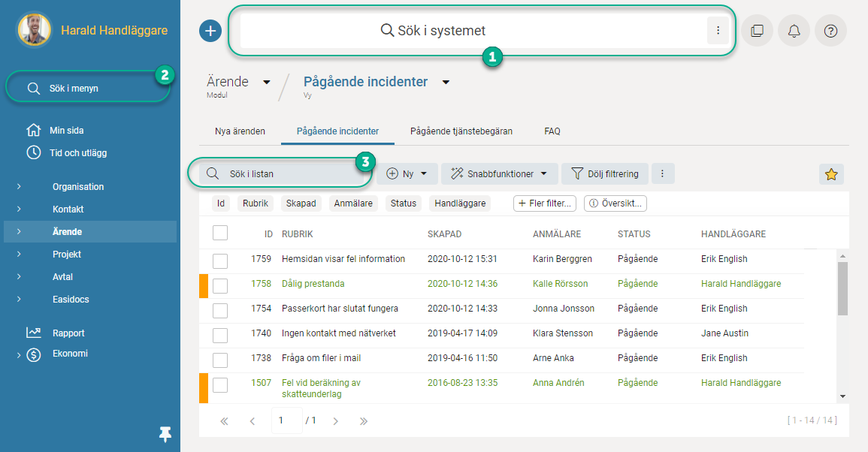Click the table's vertical scrollbar thumb
Viewport: 868px width, 452px height.
[842, 288]
